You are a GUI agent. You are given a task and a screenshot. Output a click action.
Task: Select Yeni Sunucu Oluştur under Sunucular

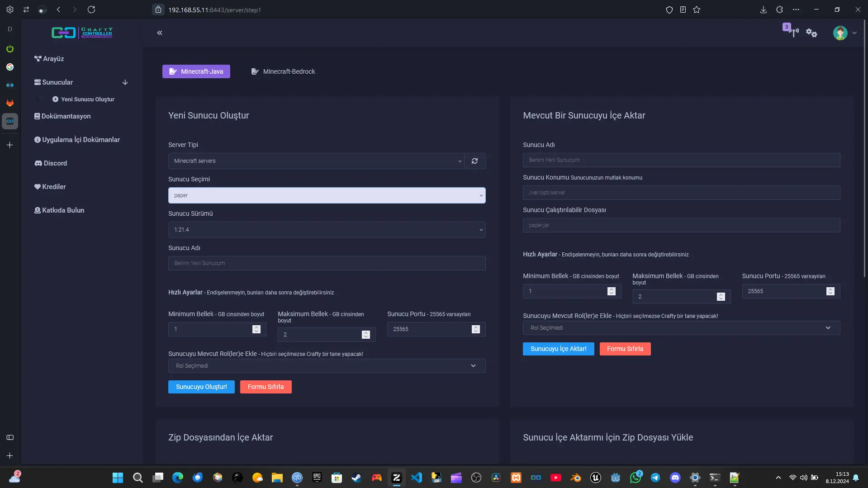coord(83,99)
